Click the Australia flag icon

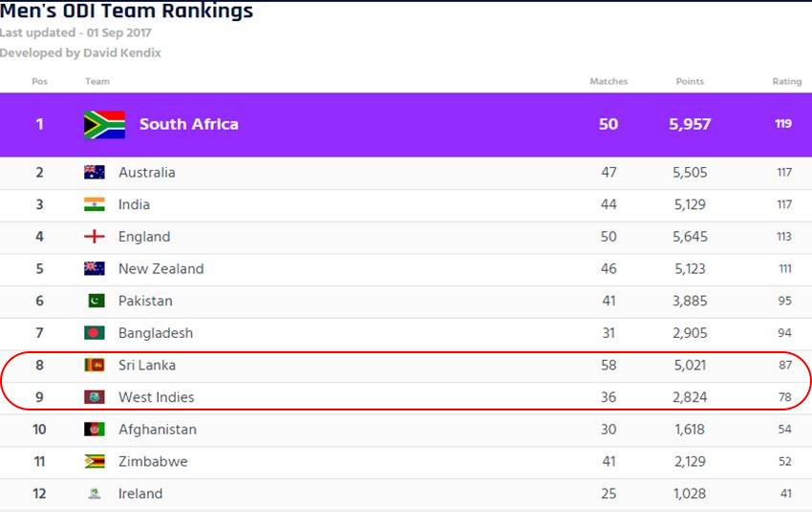pyautogui.click(x=95, y=172)
